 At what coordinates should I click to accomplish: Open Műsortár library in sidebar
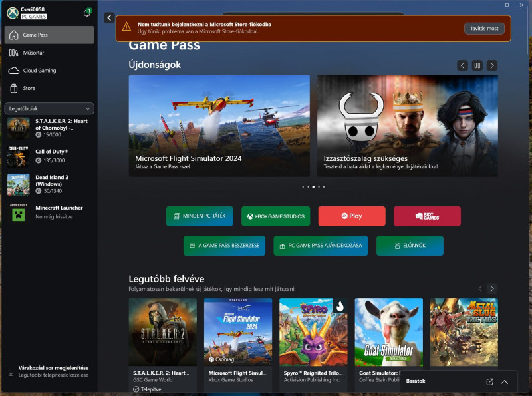coord(49,53)
